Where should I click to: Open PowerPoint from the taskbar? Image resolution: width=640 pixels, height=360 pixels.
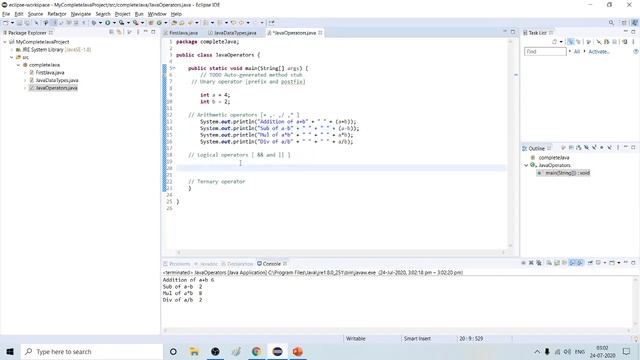298,351
